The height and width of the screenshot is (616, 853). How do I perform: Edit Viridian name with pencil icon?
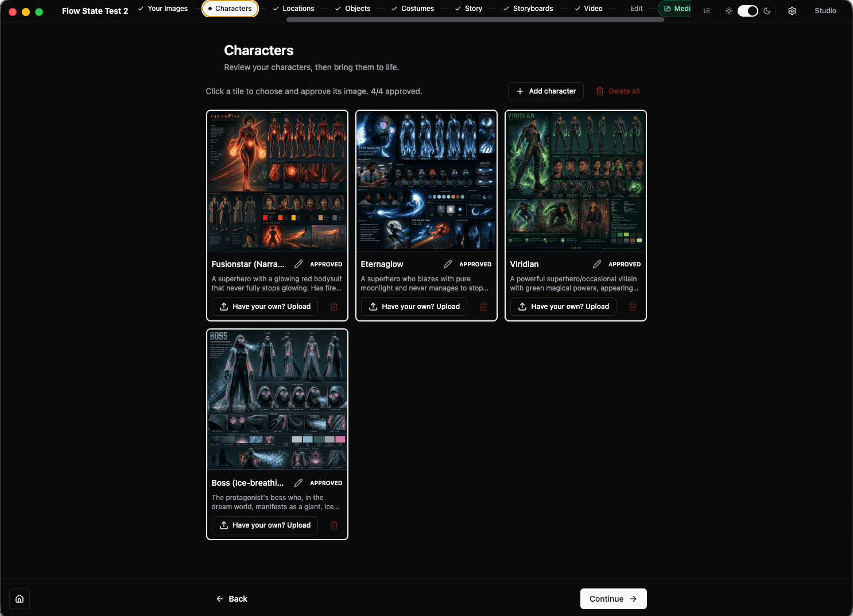597,264
